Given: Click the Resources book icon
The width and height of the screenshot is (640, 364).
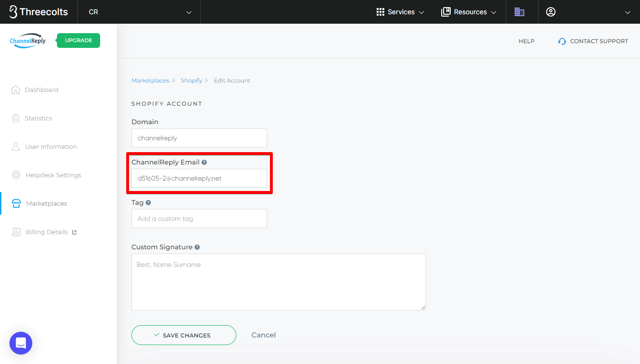Looking at the screenshot, I should point(445,12).
